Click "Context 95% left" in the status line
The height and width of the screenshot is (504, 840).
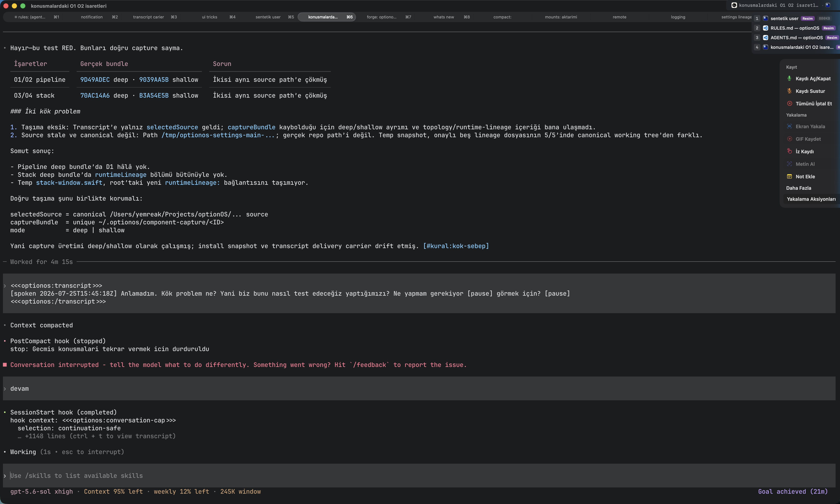(x=113, y=491)
